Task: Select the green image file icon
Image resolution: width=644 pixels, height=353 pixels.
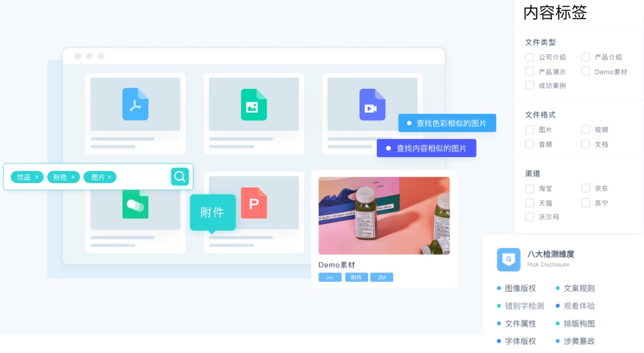Action: tap(253, 104)
